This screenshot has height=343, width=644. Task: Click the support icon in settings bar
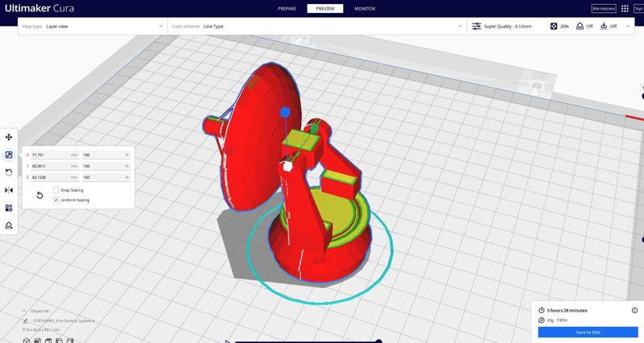(x=580, y=27)
